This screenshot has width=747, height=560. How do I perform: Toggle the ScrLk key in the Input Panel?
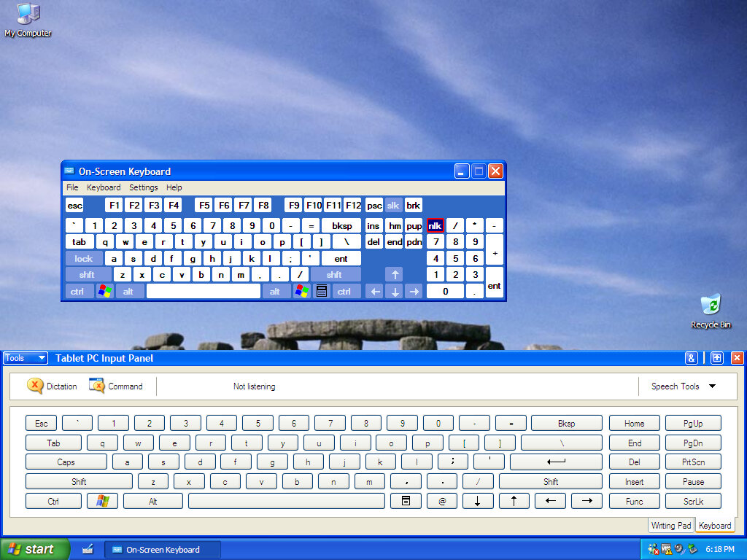click(x=693, y=502)
